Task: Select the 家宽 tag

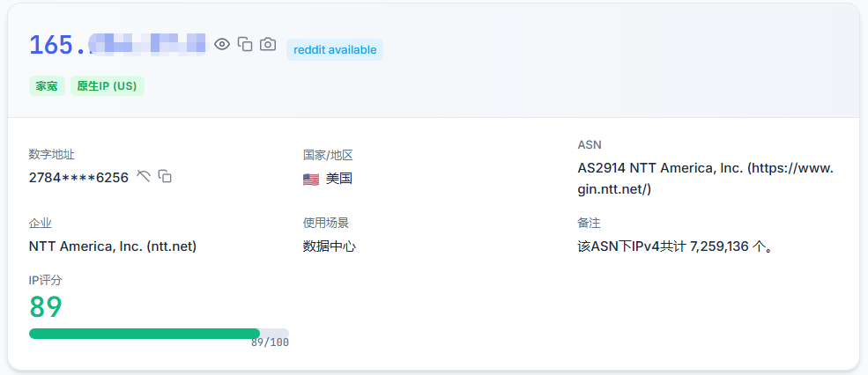Action: coord(47,86)
